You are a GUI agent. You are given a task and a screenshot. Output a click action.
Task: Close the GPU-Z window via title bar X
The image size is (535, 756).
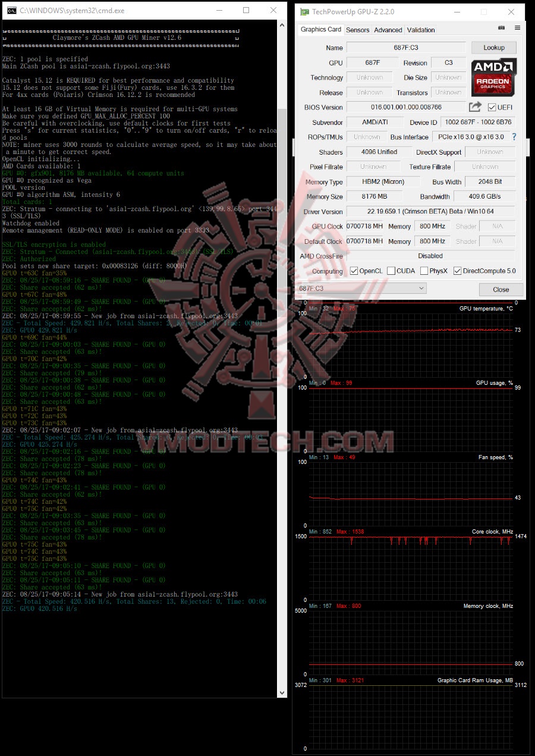click(512, 12)
